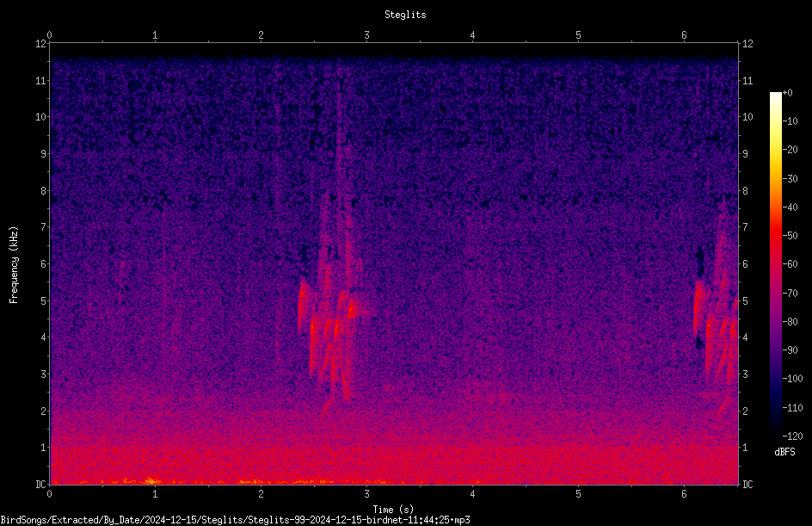Screen dimensions: 812x526
Task: Click the Steglits title above the spectrogram
Action: [x=405, y=15]
